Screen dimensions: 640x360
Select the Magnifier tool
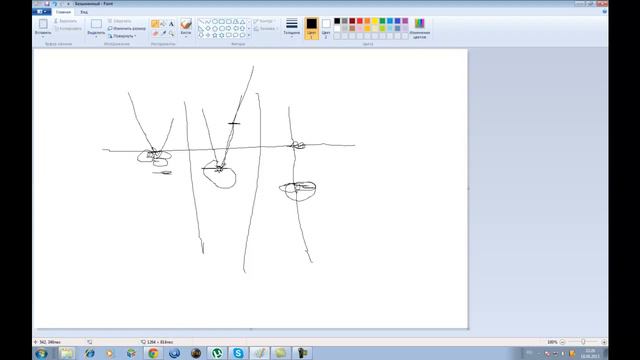(171, 33)
